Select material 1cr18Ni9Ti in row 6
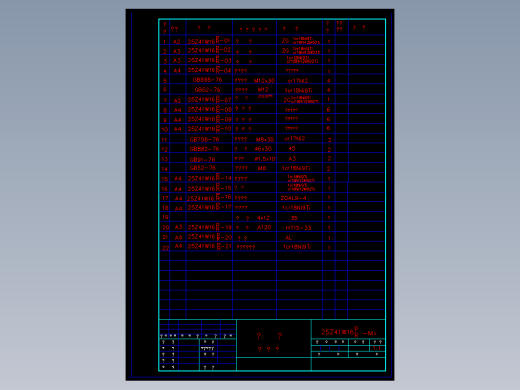 coord(298,90)
